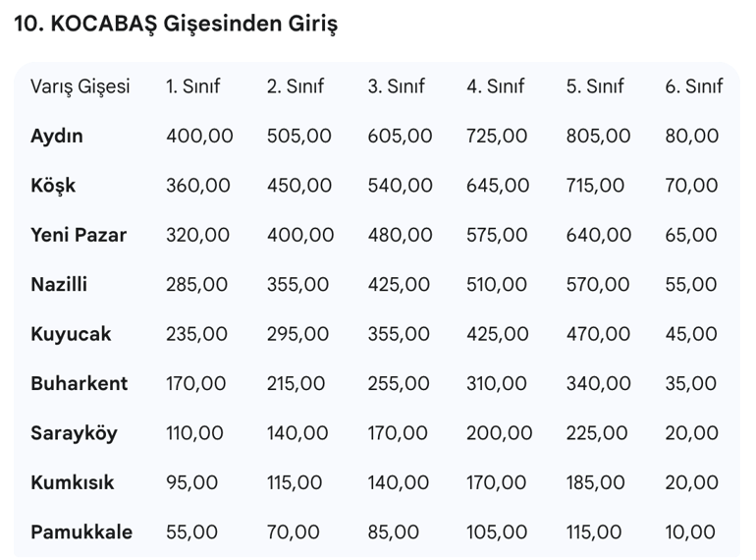This screenshot has height=560, width=756.
Task: Click the Kumkısık row label
Action: point(73,482)
